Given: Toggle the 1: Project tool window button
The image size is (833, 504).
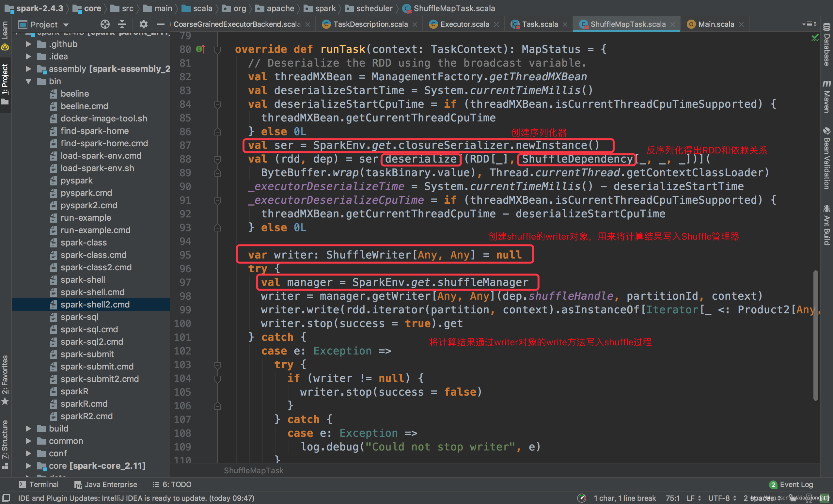Looking at the screenshot, I should pos(5,85).
